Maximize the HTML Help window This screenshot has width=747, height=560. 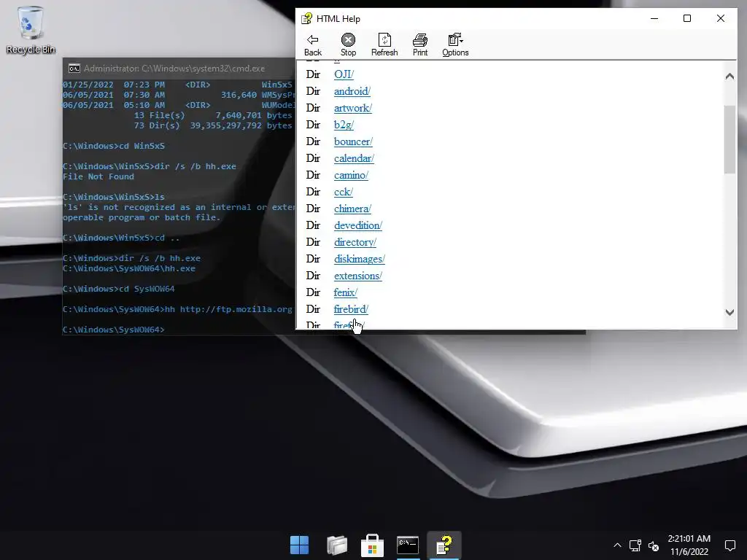(687, 18)
